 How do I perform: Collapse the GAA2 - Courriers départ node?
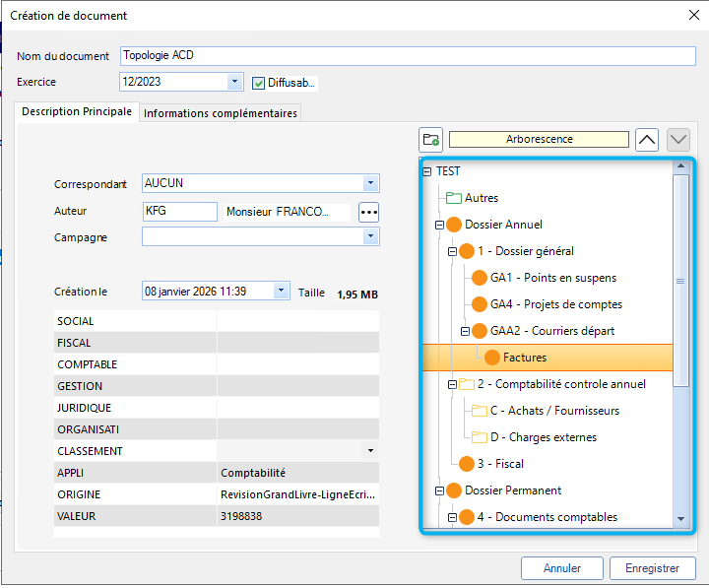(466, 331)
